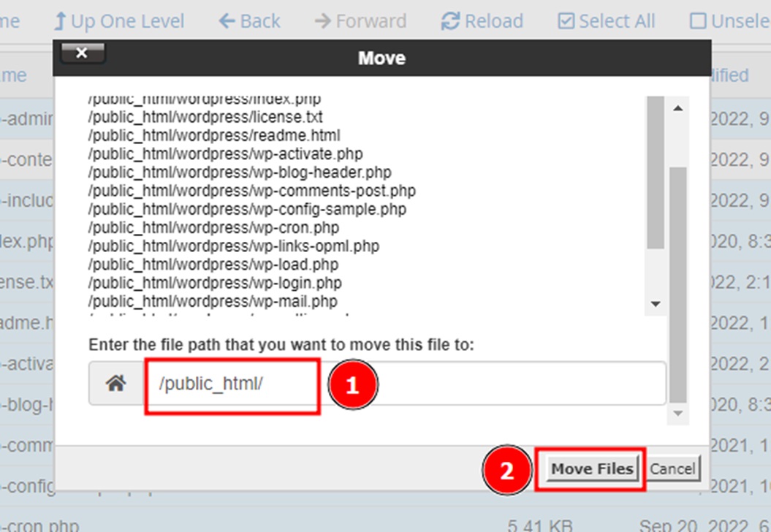Click dialog outer scrollbar down arrow
771x532 pixels.
678,414
